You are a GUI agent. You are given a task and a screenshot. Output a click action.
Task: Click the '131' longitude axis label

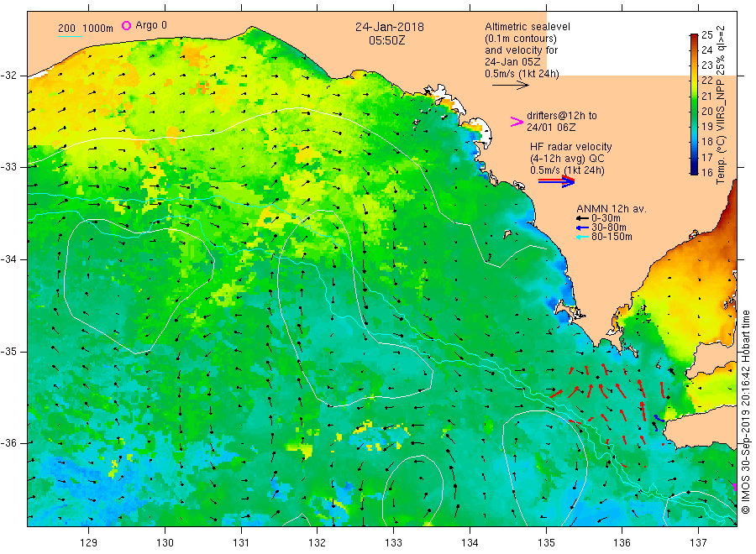coord(241,542)
